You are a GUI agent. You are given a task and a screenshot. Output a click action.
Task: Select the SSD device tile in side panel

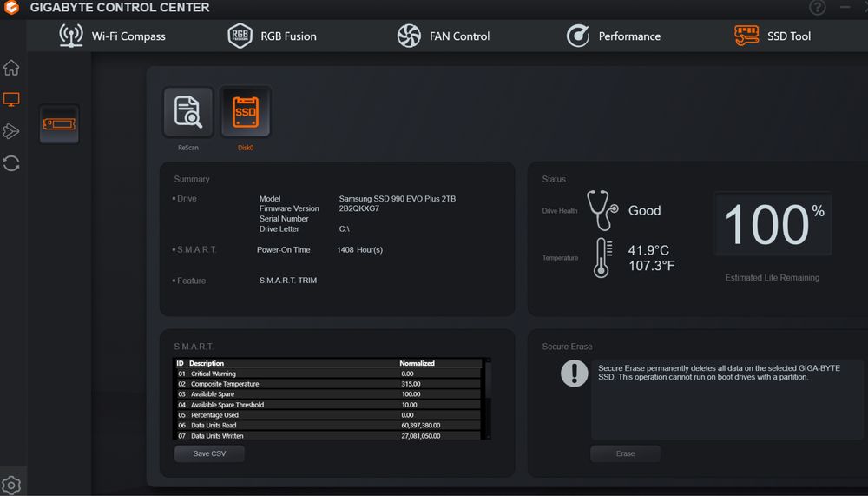coord(59,124)
